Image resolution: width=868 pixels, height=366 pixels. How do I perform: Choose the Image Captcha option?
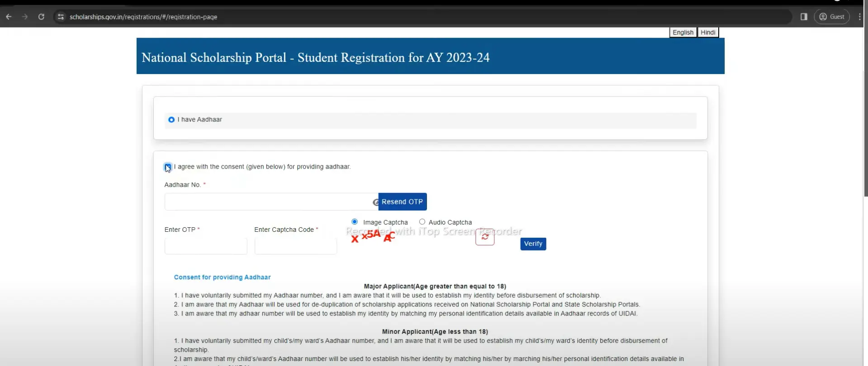pos(355,222)
